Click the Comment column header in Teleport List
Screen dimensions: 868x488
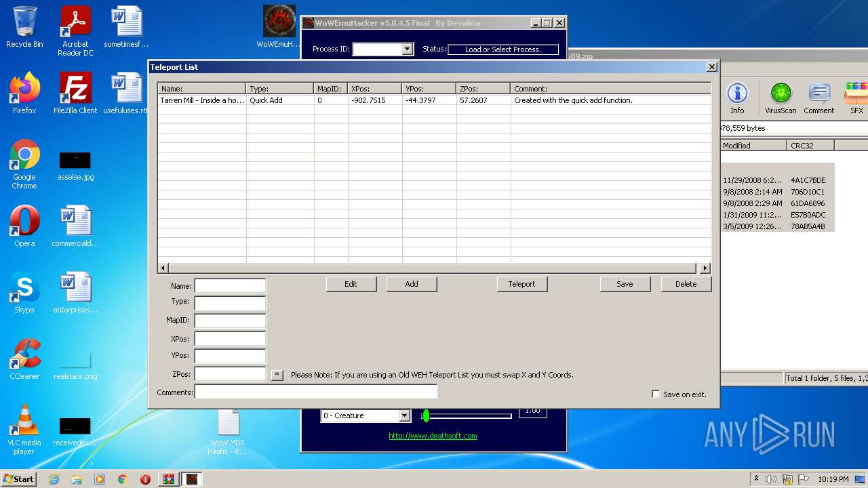pos(610,89)
